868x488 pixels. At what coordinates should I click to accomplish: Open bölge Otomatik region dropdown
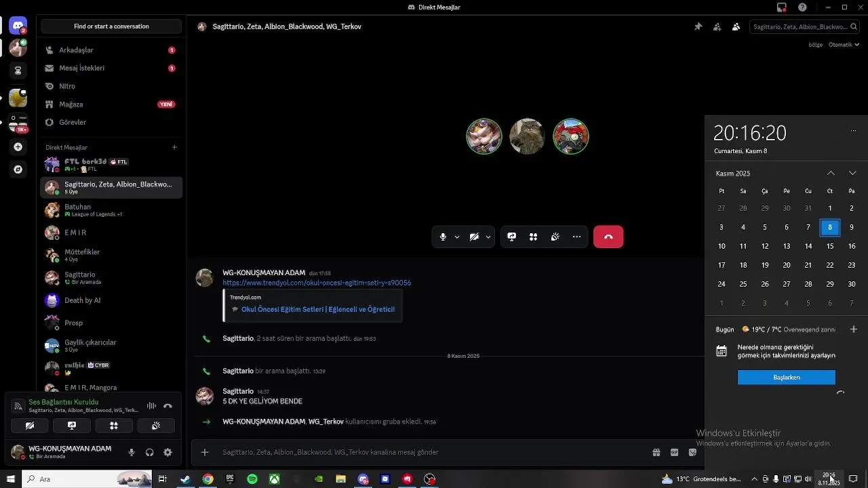(x=844, y=45)
